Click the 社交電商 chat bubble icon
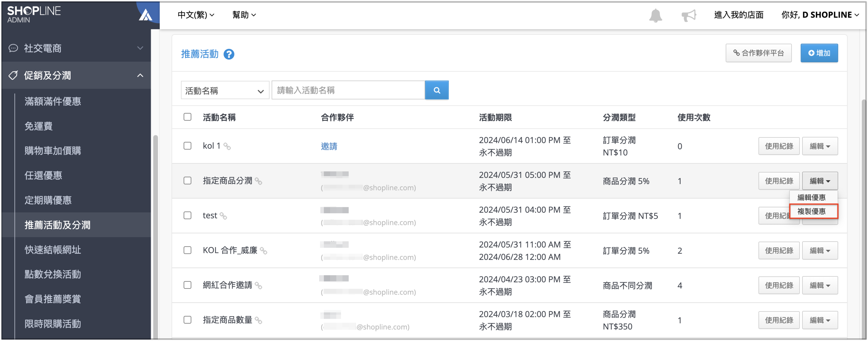 [13, 48]
